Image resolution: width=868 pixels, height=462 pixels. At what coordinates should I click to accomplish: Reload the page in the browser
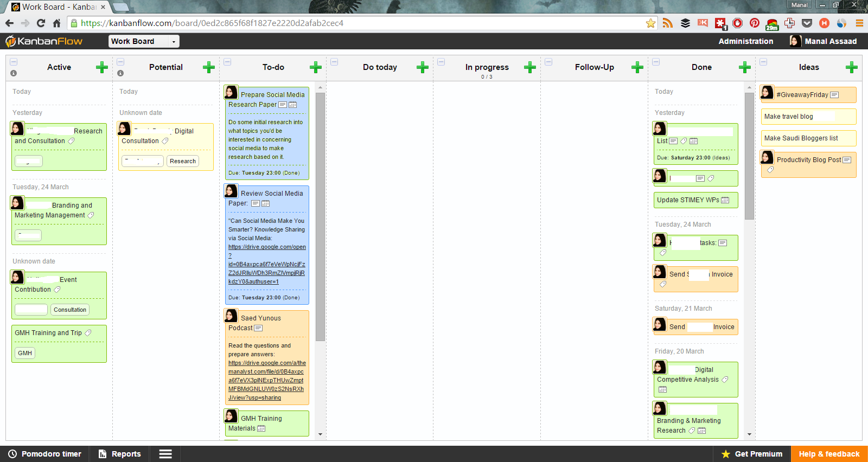pyautogui.click(x=41, y=23)
